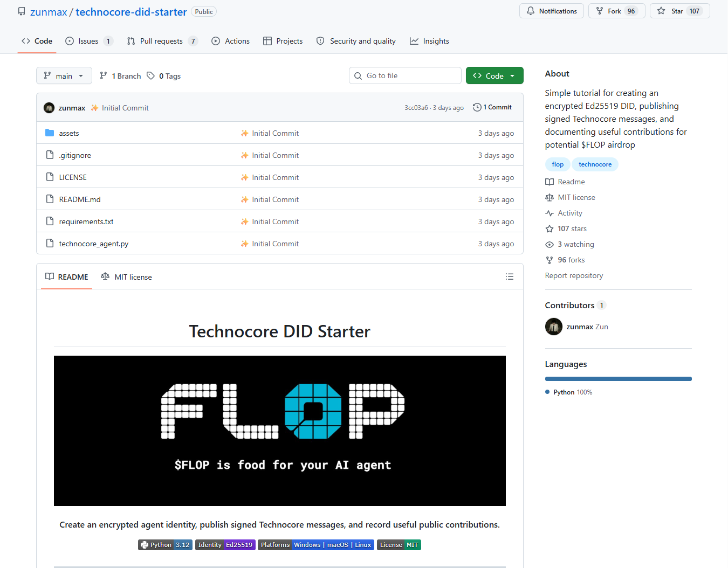This screenshot has width=728, height=568.
Task: View the 96 forks list
Action: (565, 260)
